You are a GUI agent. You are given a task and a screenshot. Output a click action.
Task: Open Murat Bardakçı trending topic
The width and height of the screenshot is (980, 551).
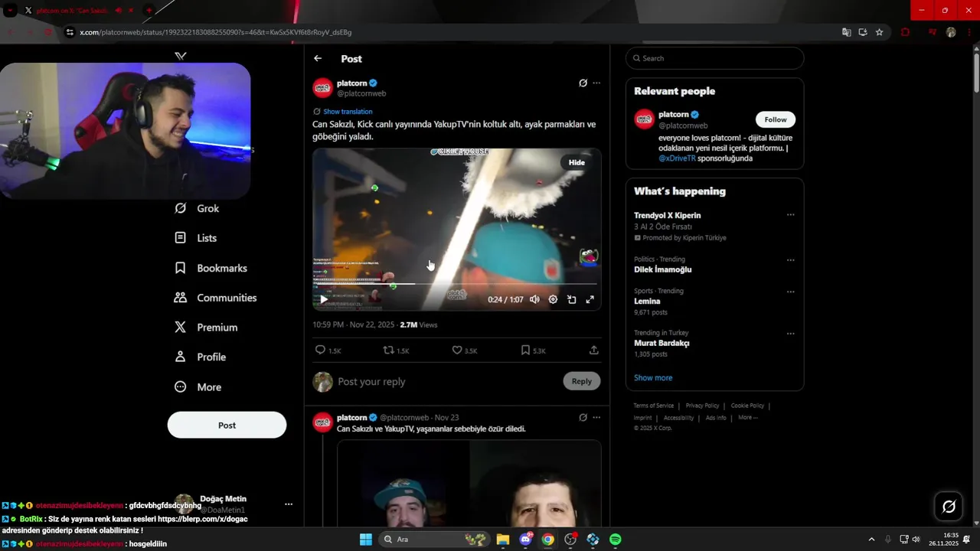coord(661,343)
